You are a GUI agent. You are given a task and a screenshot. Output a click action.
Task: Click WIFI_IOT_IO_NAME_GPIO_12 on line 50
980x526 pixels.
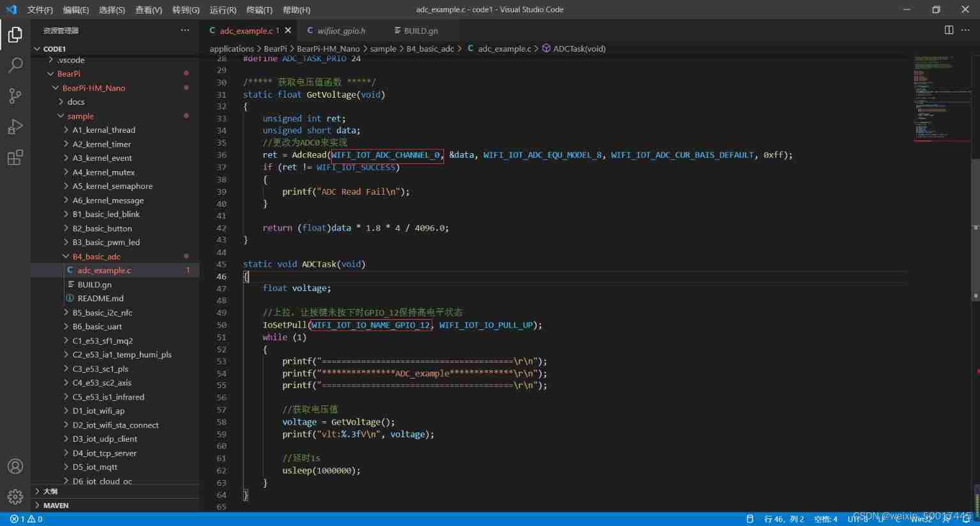[x=371, y=325]
